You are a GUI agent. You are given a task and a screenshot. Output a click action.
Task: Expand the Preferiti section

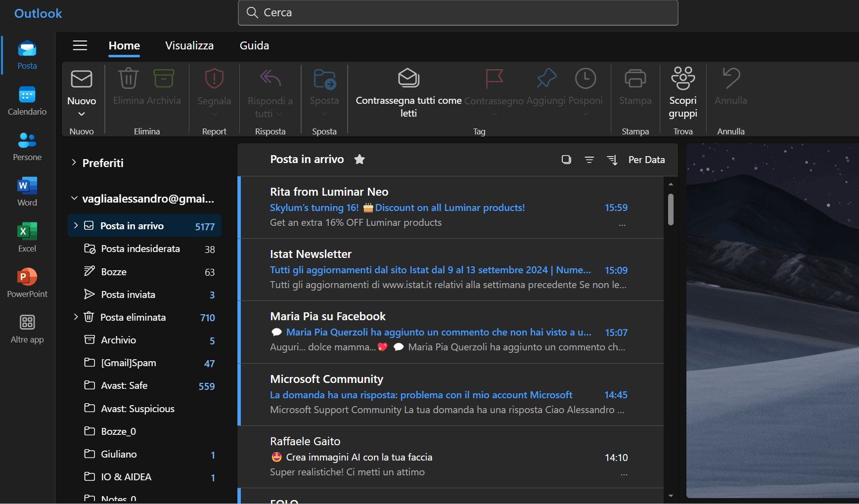tap(74, 163)
